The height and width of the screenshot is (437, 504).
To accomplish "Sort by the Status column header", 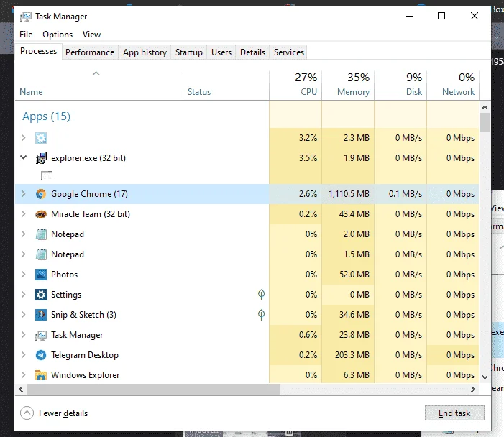I will coord(226,86).
